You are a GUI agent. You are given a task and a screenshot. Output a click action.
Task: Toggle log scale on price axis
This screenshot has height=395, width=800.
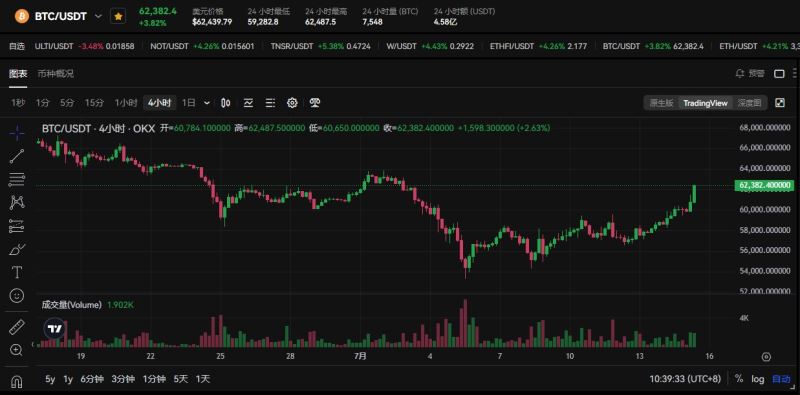pos(758,379)
